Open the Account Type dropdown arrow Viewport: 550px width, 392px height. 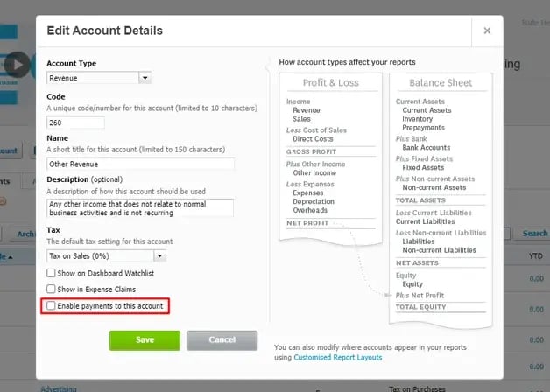click(x=145, y=78)
